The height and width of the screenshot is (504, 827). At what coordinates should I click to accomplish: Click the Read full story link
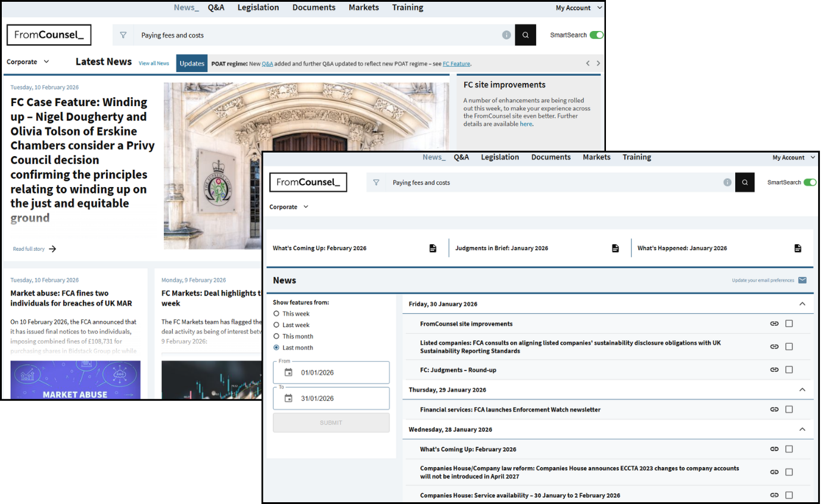pyautogui.click(x=35, y=249)
